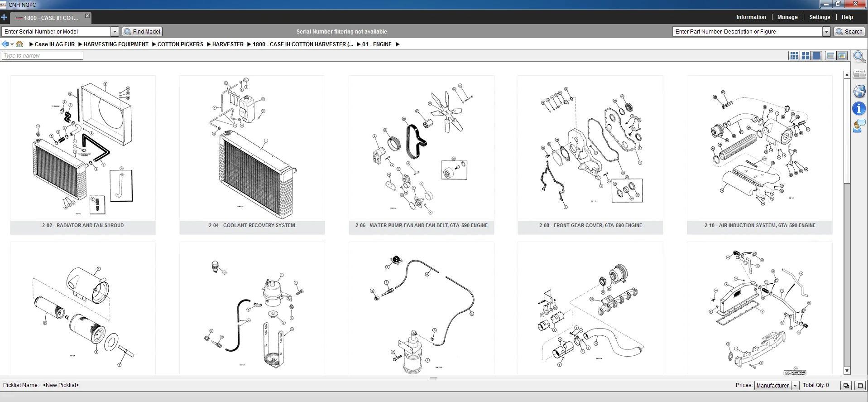
Task: Navigate to Case IH AG EUR breadcrumb
Action: pyautogui.click(x=55, y=44)
